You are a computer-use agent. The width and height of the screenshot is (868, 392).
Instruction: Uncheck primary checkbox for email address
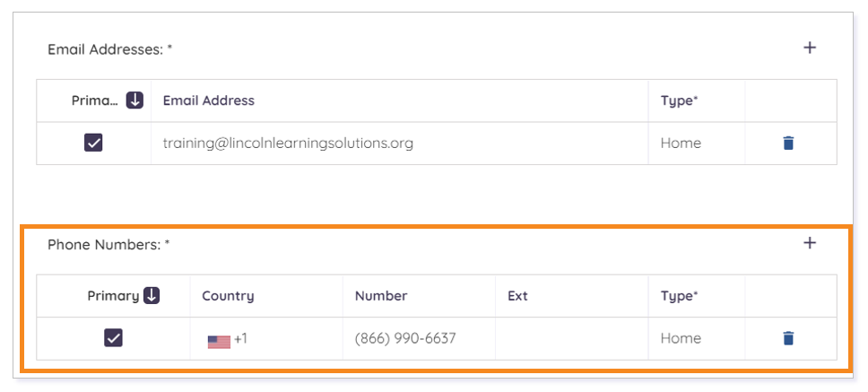click(93, 143)
